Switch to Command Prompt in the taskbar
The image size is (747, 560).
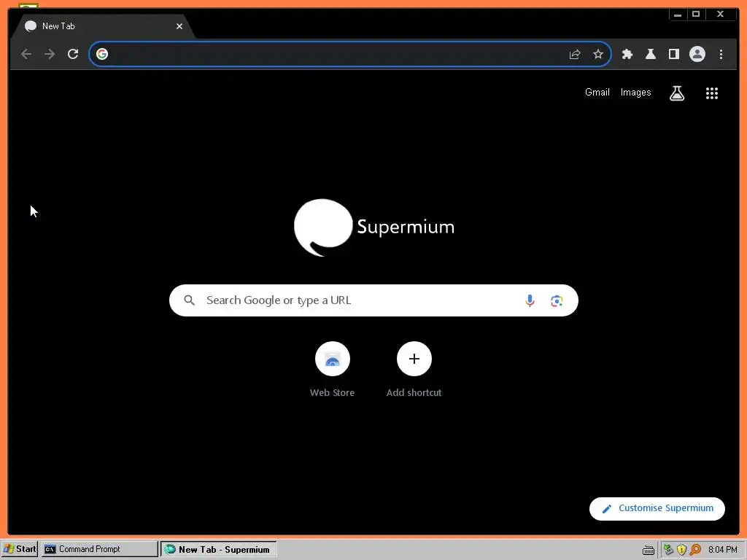pos(99,549)
